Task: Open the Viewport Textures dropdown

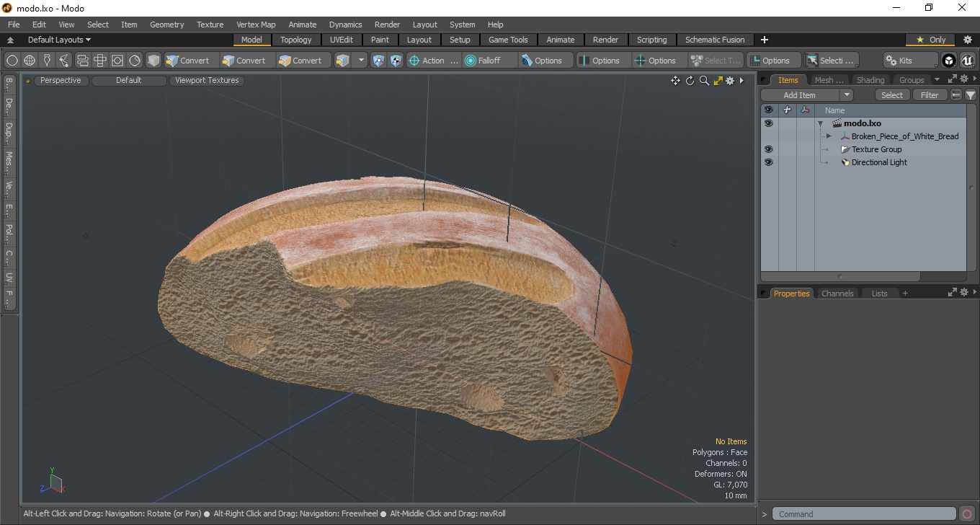Action: pos(207,80)
